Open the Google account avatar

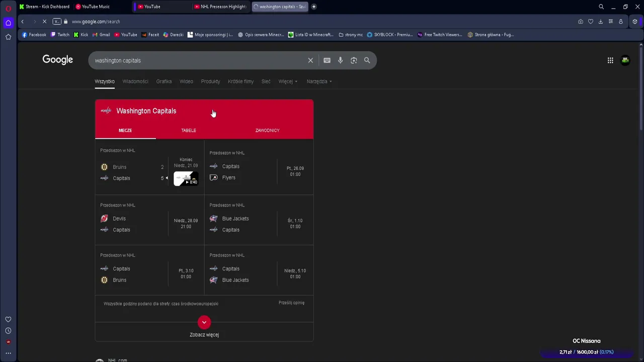tap(625, 60)
